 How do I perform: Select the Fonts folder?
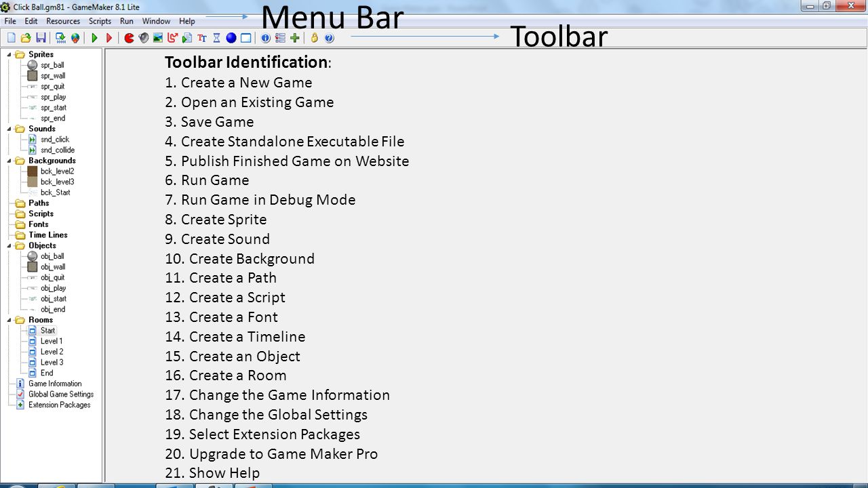[x=39, y=224]
